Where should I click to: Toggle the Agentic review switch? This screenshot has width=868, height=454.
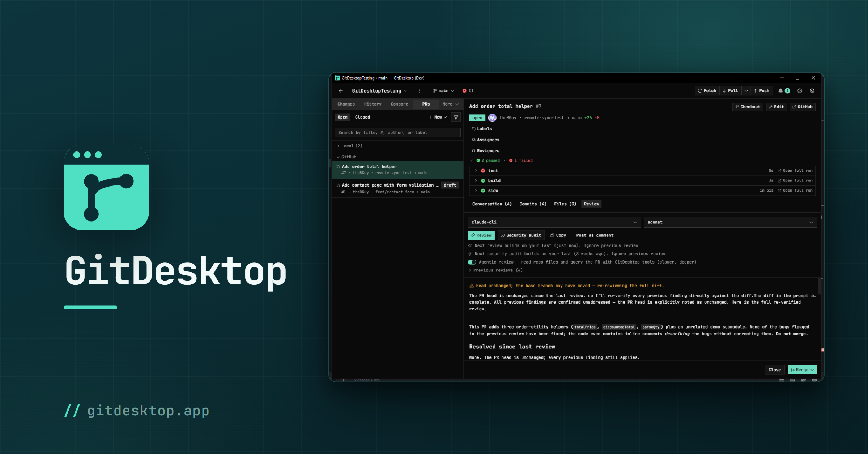[x=472, y=262]
